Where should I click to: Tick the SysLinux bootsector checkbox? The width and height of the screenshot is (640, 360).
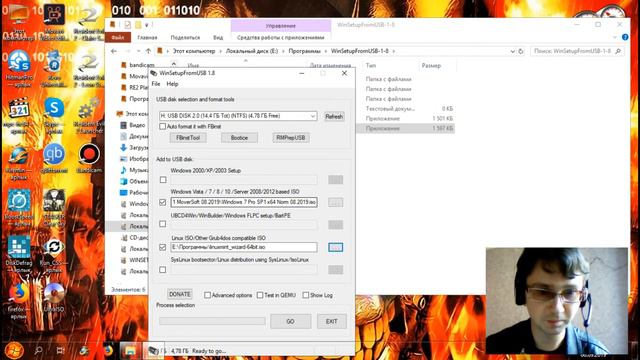point(163,269)
